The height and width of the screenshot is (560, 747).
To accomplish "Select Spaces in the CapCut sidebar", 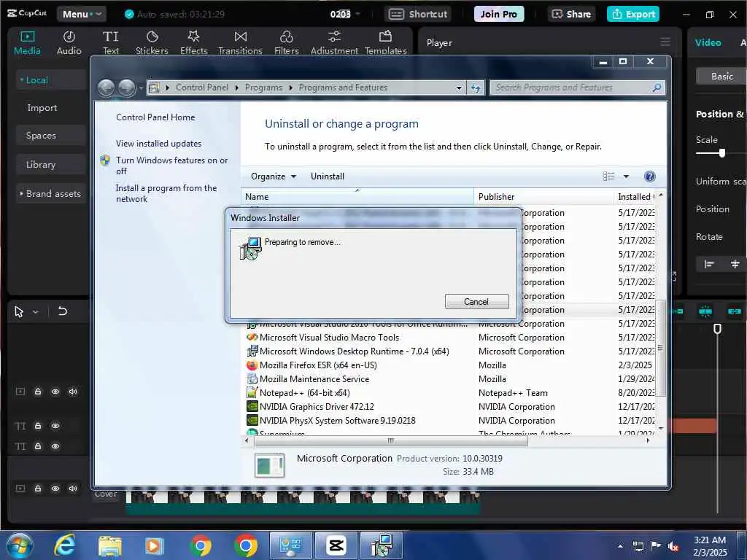I will 50,135.
